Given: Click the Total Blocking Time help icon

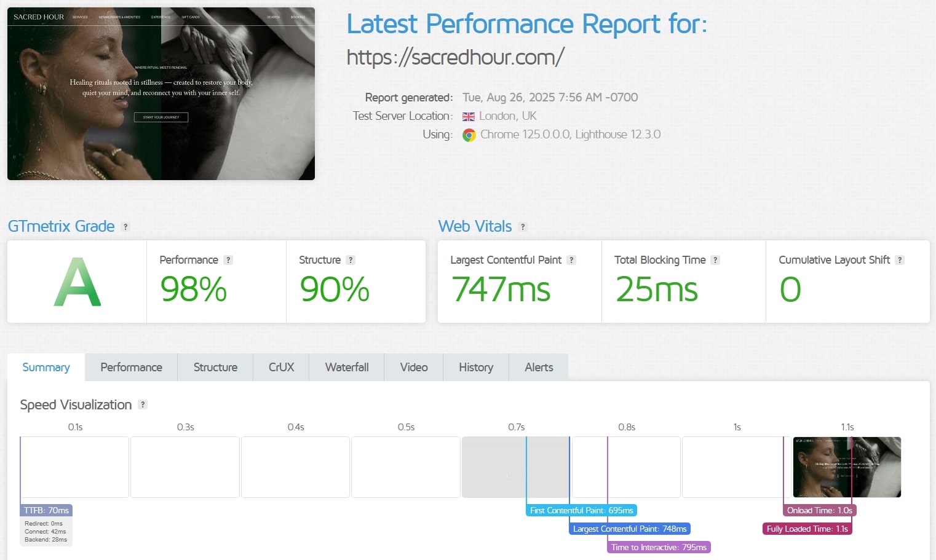Looking at the screenshot, I should tap(715, 260).
